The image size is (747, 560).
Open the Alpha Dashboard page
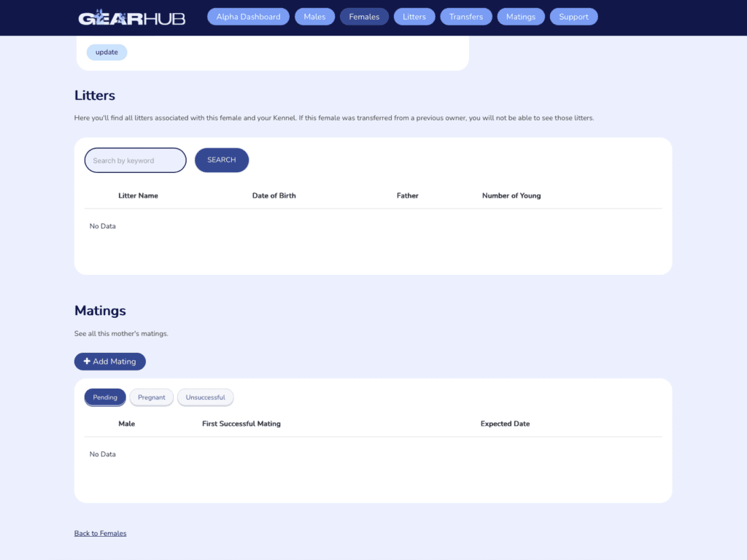[248, 17]
